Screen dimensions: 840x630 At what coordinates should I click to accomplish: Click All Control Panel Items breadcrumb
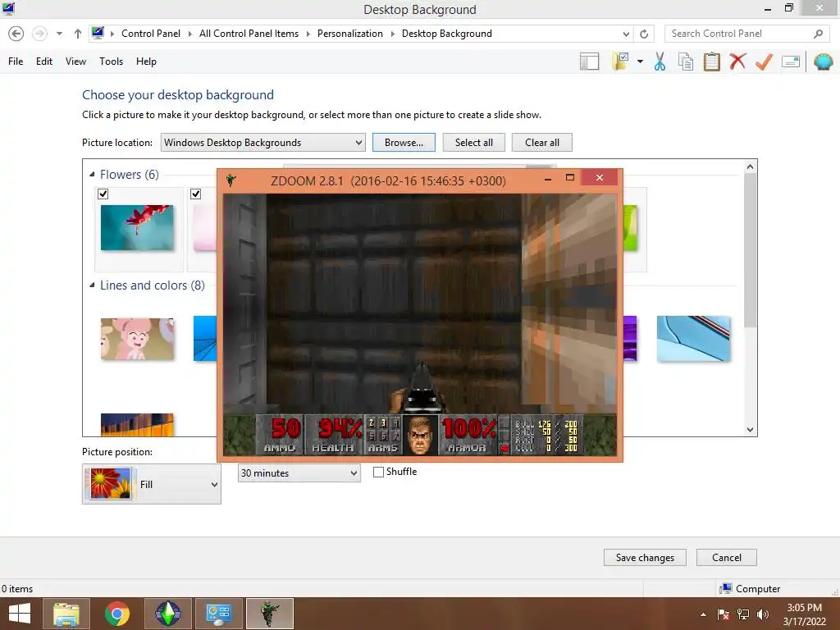point(249,34)
